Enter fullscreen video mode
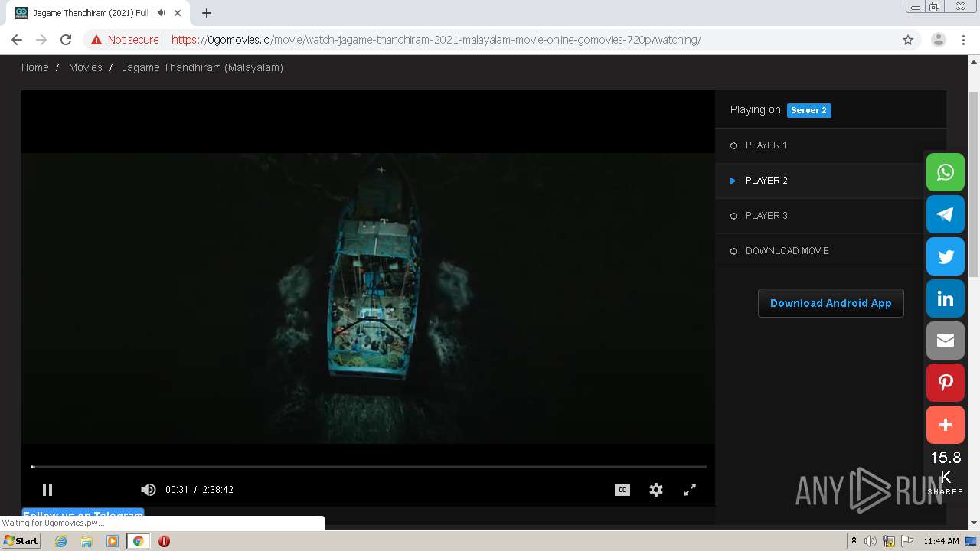The height and width of the screenshot is (551, 980). click(x=690, y=490)
